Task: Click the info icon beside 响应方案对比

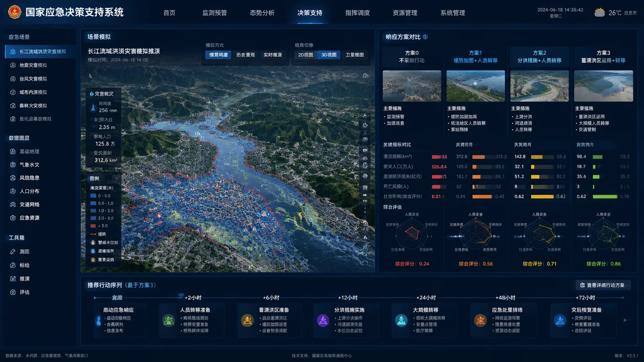Action: 425,37
